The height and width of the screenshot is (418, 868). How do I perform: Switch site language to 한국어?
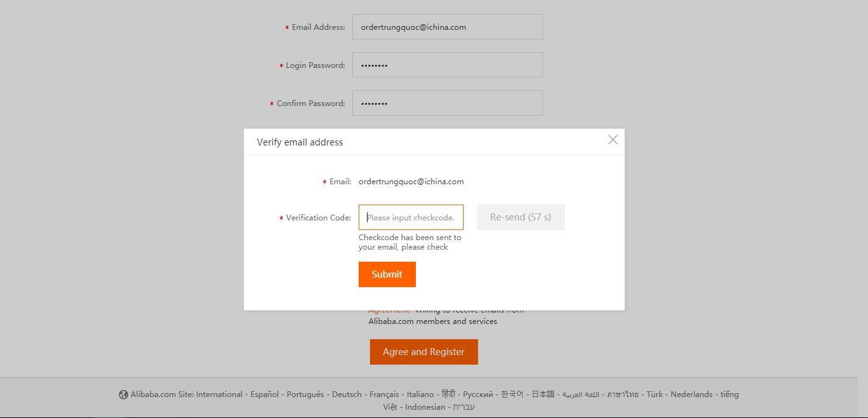pos(512,394)
